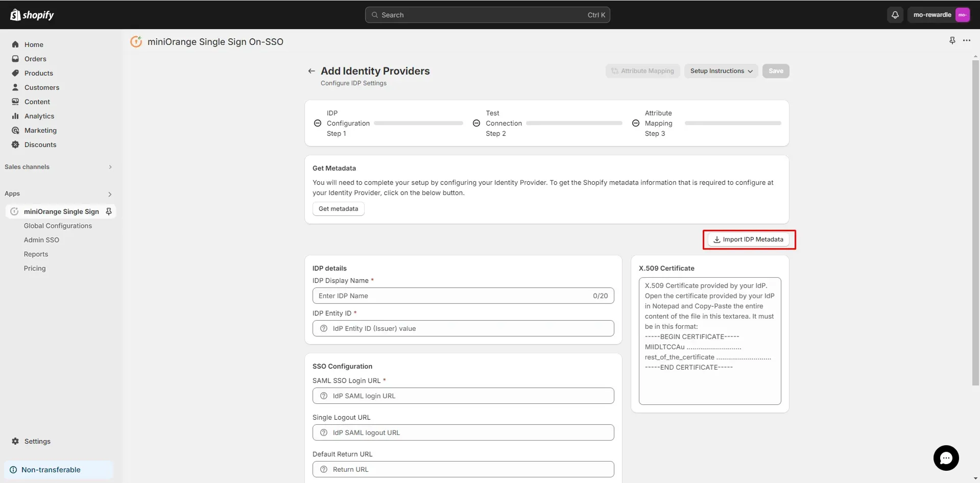Select miniOrange Single Sign in sidebar

click(61, 211)
